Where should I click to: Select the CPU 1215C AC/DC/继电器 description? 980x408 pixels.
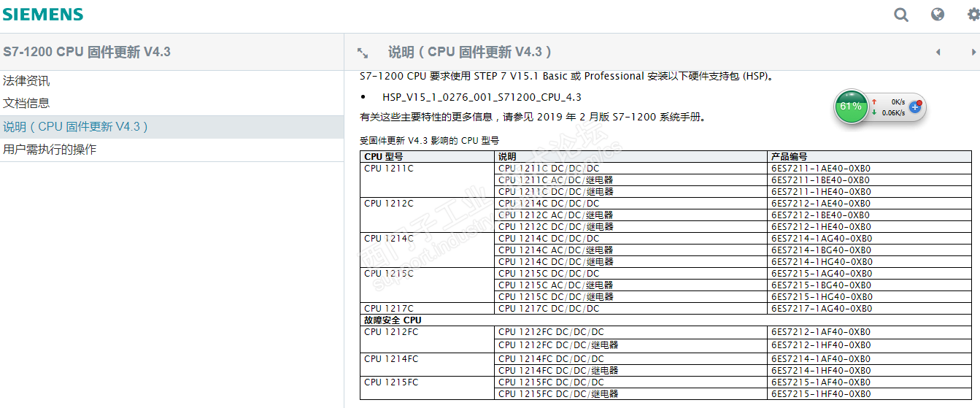pyautogui.click(x=556, y=285)
